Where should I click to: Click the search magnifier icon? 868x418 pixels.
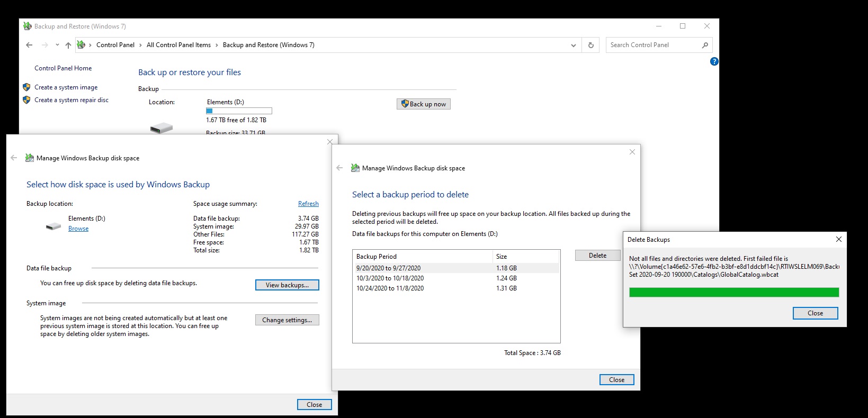[x=705, y=45]
